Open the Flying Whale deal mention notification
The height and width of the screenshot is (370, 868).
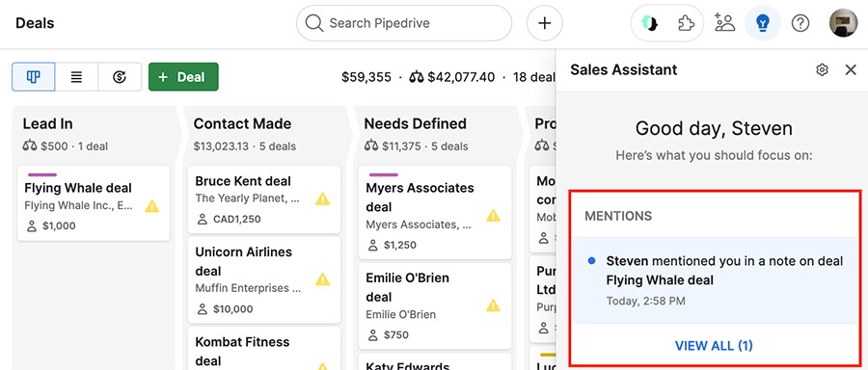(x=715, y=280)
